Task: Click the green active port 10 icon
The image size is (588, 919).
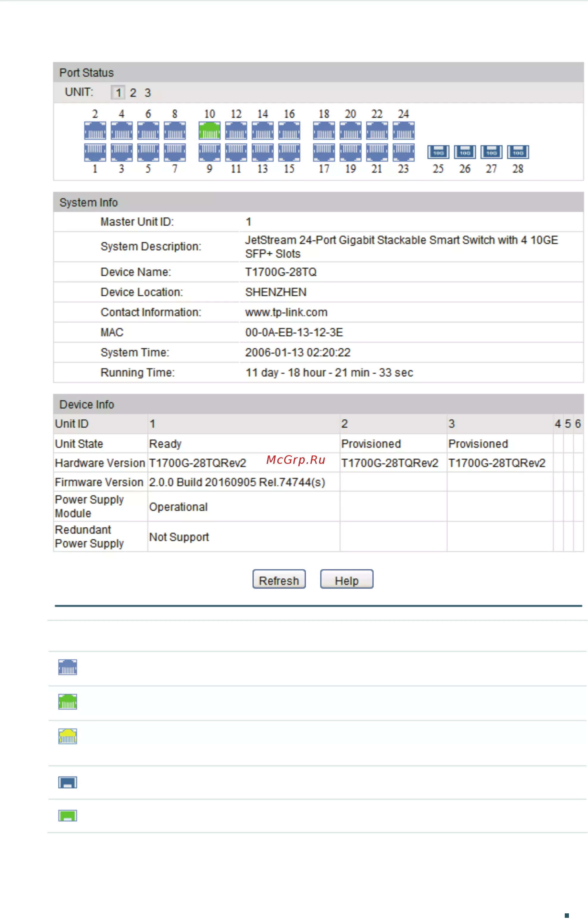Action: click(x=209, y=130)
